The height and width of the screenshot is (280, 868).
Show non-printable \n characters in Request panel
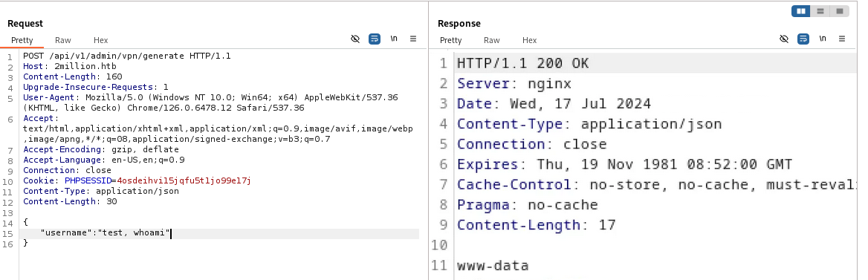click(x=394, y=39)
